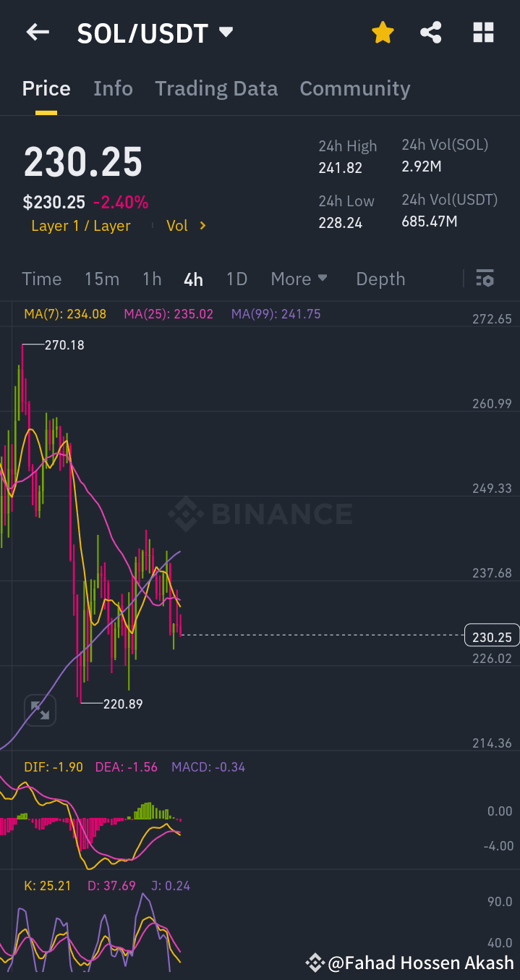Open the Community tab
The image size is (520, 980).
pos(354,88)
